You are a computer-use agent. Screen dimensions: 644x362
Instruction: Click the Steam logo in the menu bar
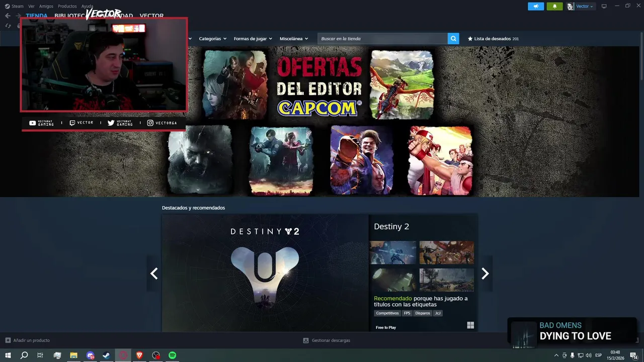click(7, 6)
